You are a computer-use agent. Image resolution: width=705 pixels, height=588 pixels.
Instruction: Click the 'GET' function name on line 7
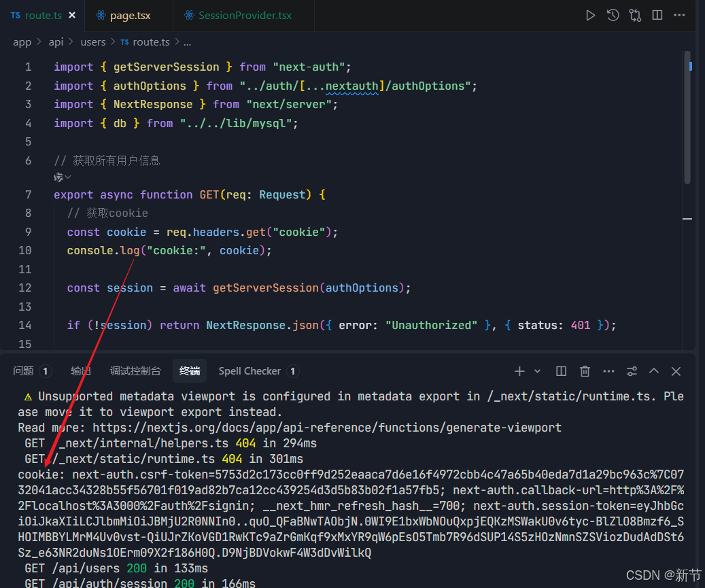tap(209, 194)
